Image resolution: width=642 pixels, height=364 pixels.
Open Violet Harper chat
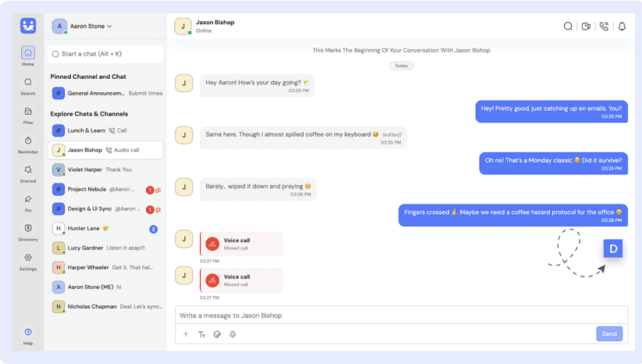click(105, 170)
